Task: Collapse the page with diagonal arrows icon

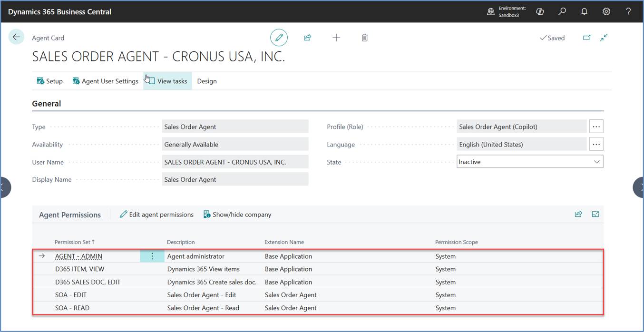Action: click(604, 38)
